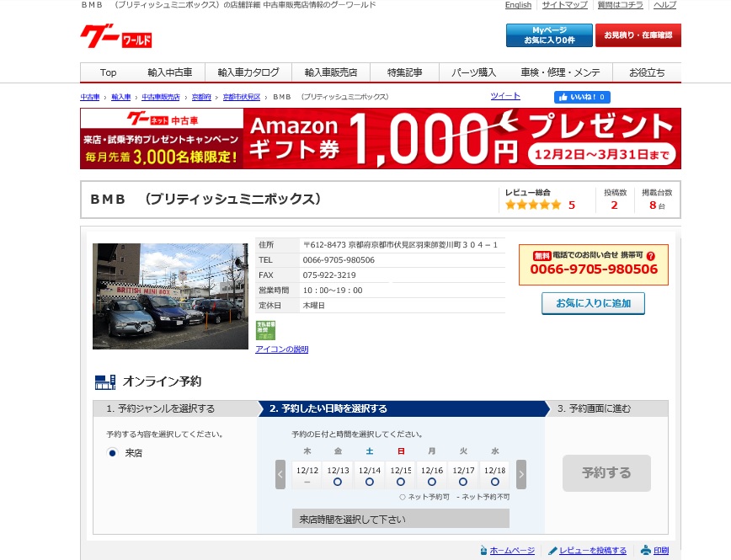Click the 投稿数 count 2

click(x=615, y=205)
